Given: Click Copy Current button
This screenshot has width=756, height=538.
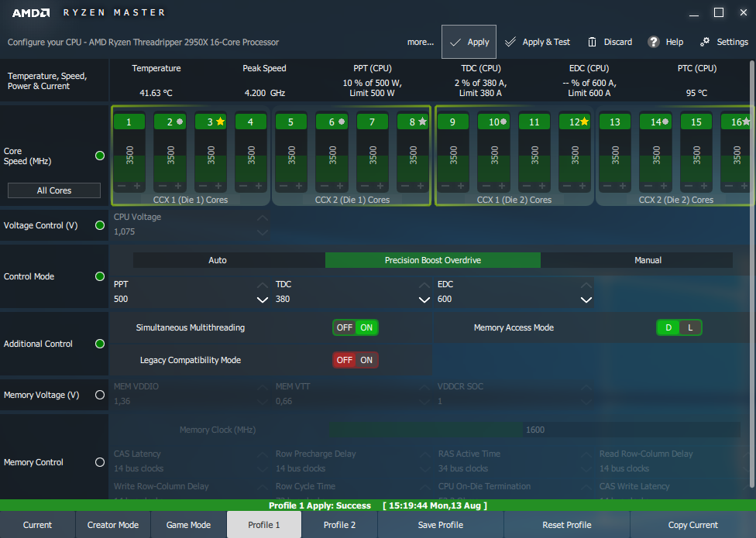Looking at the screenshot, I should point(692,525).
